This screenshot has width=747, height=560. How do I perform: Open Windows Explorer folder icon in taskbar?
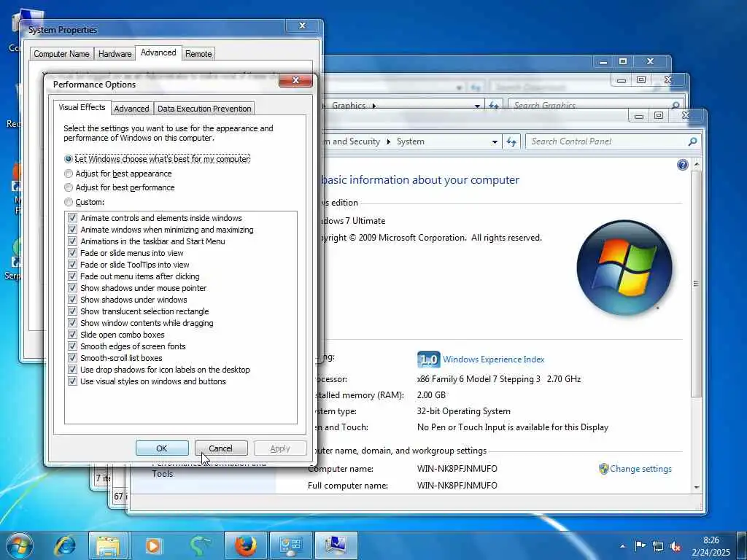click(108, 545)
